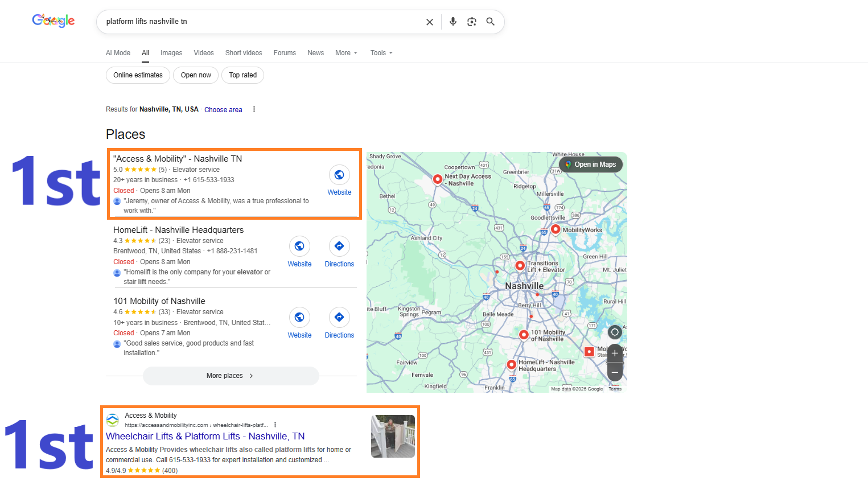Viewport: 868px width, 481px height.
Task: Click the Places heading
Action: [125, 134]
